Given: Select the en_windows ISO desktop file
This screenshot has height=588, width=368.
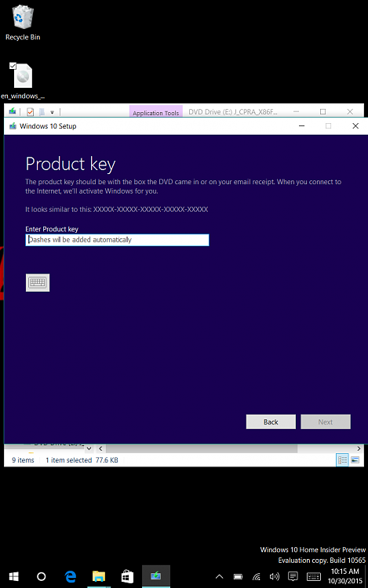Looking at the screenshot, I should [x=23, y=81].
